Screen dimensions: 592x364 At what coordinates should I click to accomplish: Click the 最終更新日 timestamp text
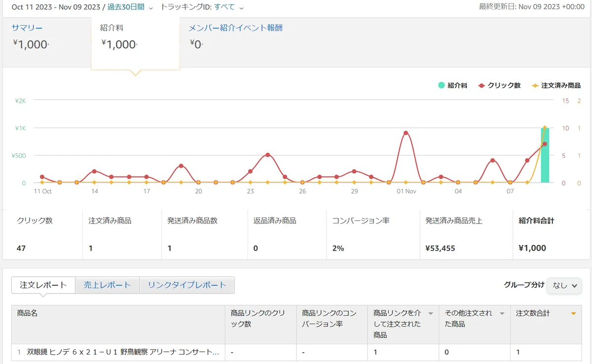click(533, 7)
